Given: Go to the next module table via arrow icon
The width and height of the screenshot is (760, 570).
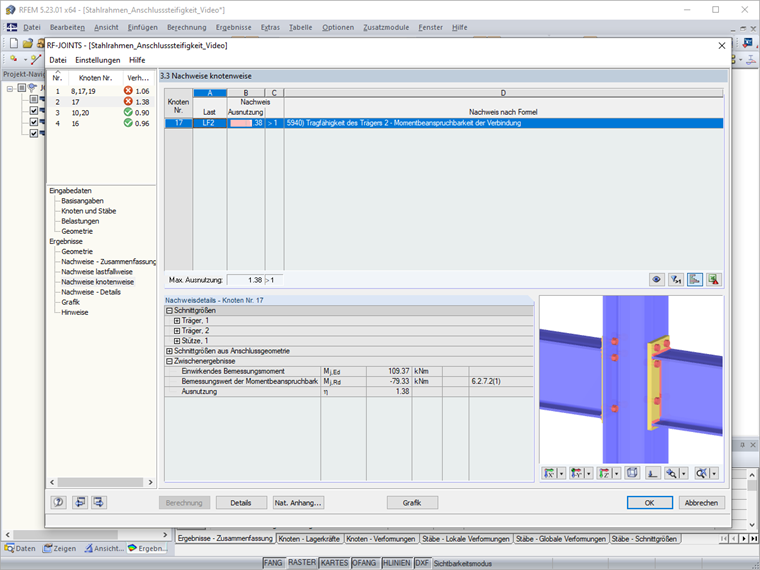Looking at the screenshot, I should [x=98, y=502].
